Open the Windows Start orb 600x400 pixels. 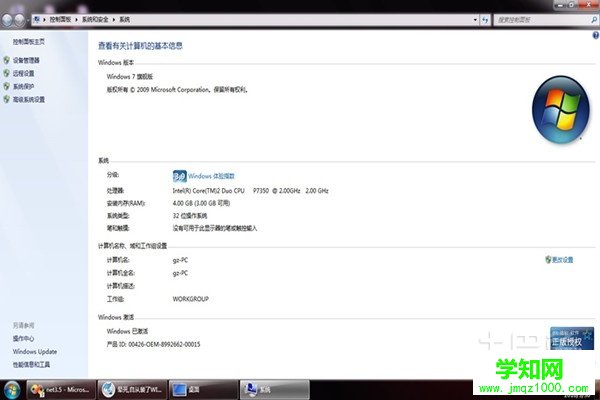click(x=11, y=390)
